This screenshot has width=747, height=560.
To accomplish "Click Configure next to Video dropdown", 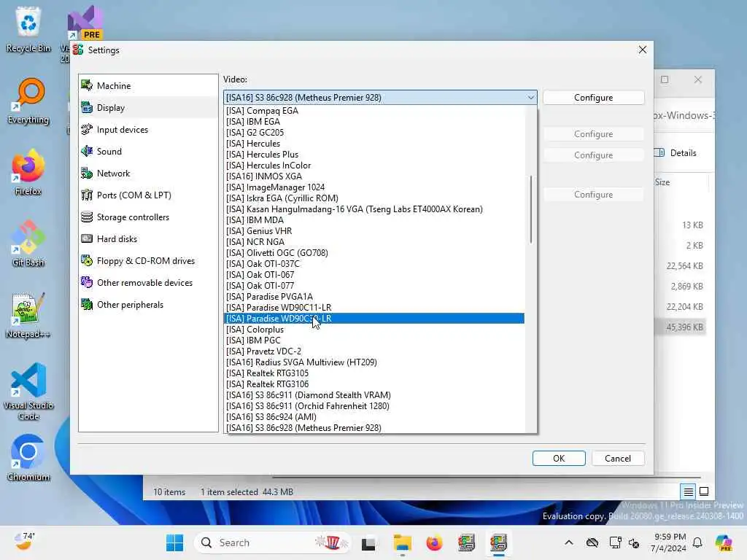I will pos(593,98).
